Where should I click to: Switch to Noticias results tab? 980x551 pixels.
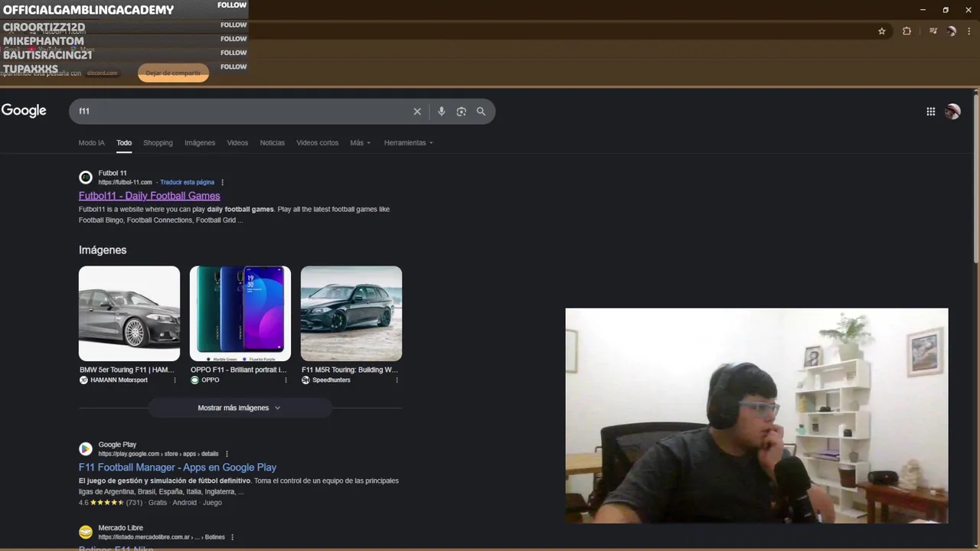pos(272,143)
